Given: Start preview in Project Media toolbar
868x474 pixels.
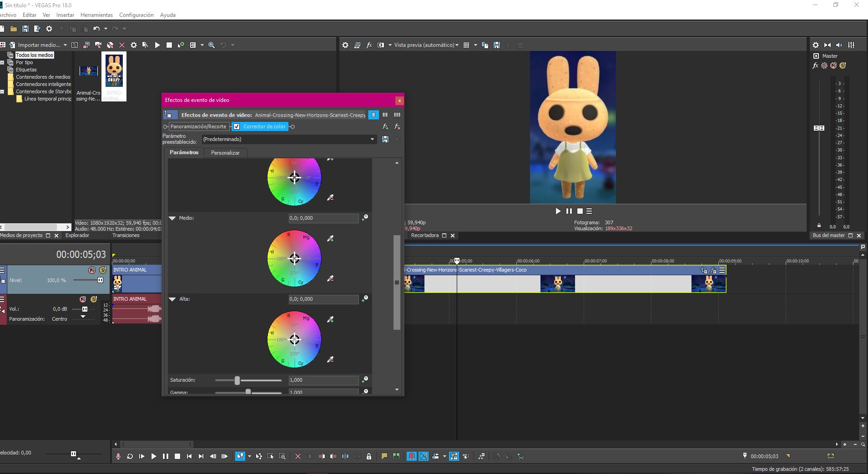Looking at the screenshot, I should tap(157, 45).
